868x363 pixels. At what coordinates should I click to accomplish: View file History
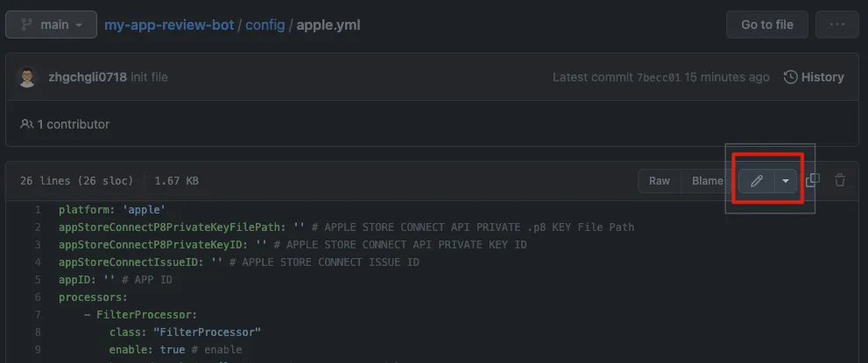click(x=822, y=77)
